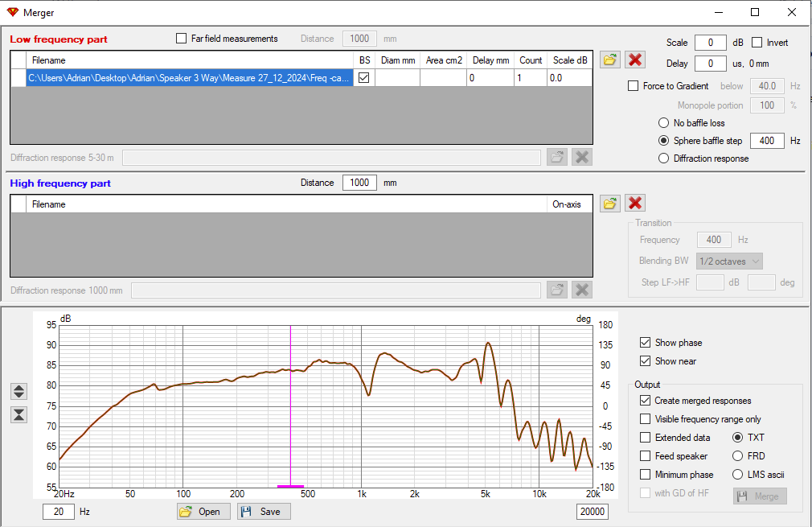Toggle Show phase checkbox

click(646, 343)
